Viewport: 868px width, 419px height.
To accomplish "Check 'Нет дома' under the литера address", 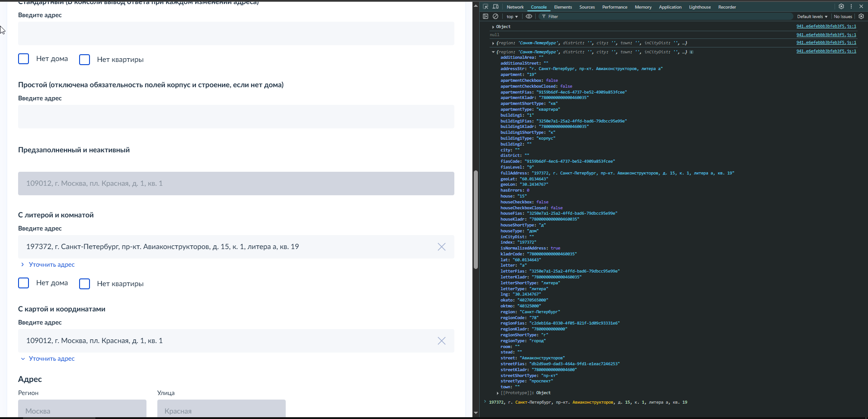I will coord(24,283).
